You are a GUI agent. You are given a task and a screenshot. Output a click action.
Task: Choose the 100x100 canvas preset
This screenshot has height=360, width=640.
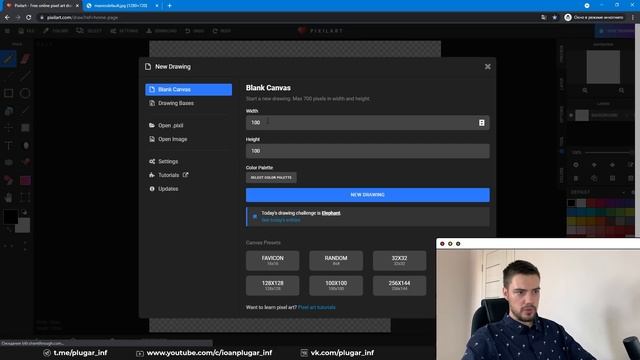(x=336, y=286)
